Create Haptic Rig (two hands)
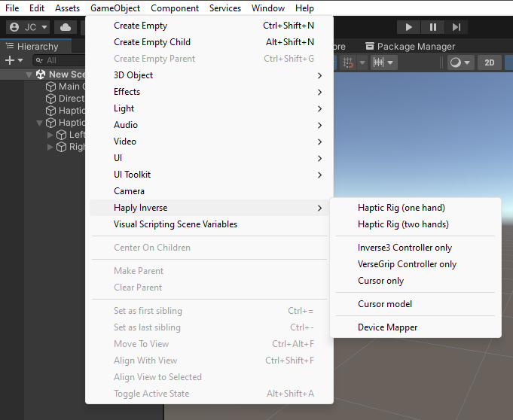The width and height of the screenshot is (513, 420). [x=416, y=224]
